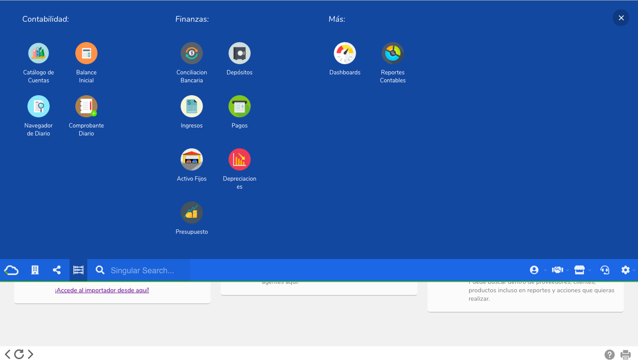Expand the store menu dropdown
This screenshot has width=638, height=364.
click(x=582, y=270)
